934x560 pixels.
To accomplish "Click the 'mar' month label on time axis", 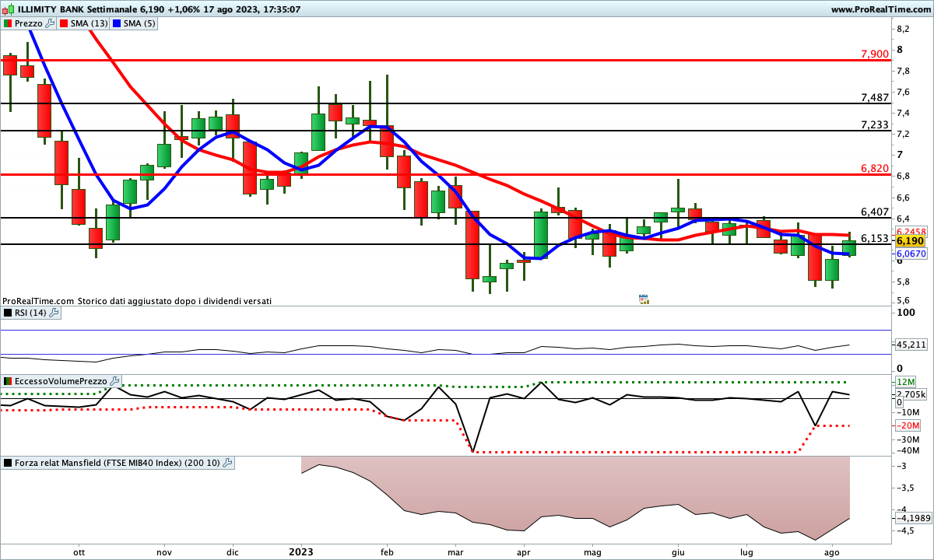I will [456, 551].
